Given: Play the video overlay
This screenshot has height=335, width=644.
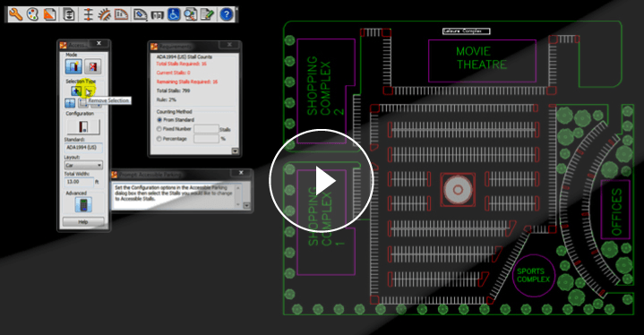Looking at the screenshot, I should coord(322,181).
